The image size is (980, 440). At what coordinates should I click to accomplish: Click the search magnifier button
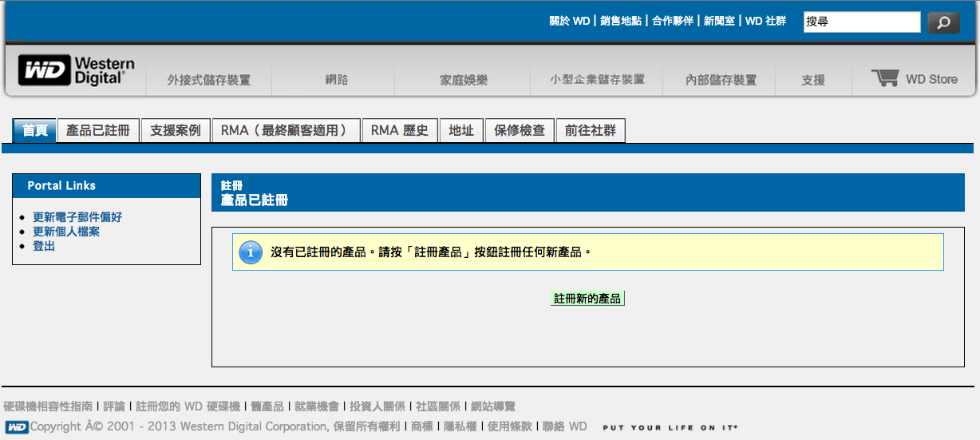[x=943, y=22]
